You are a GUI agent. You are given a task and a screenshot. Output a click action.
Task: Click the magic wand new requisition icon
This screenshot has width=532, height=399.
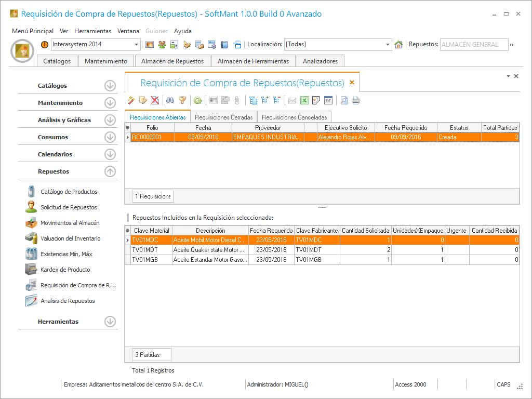(131, 100)
